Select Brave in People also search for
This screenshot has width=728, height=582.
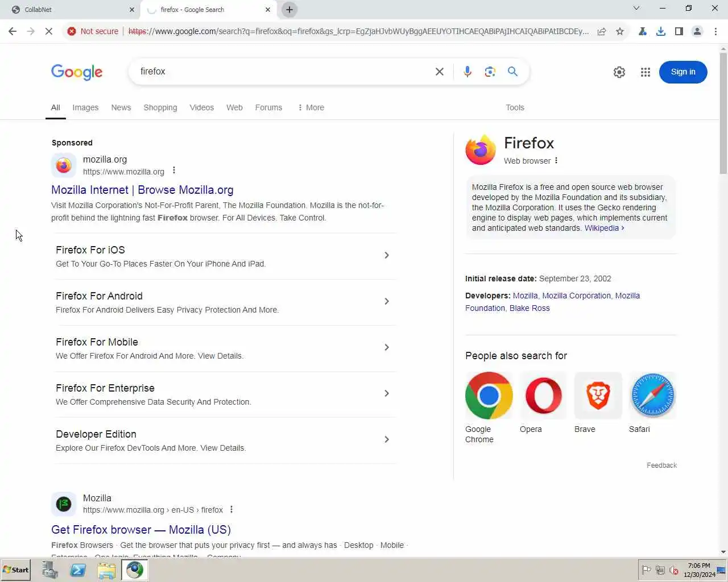(x=598, y=403)
